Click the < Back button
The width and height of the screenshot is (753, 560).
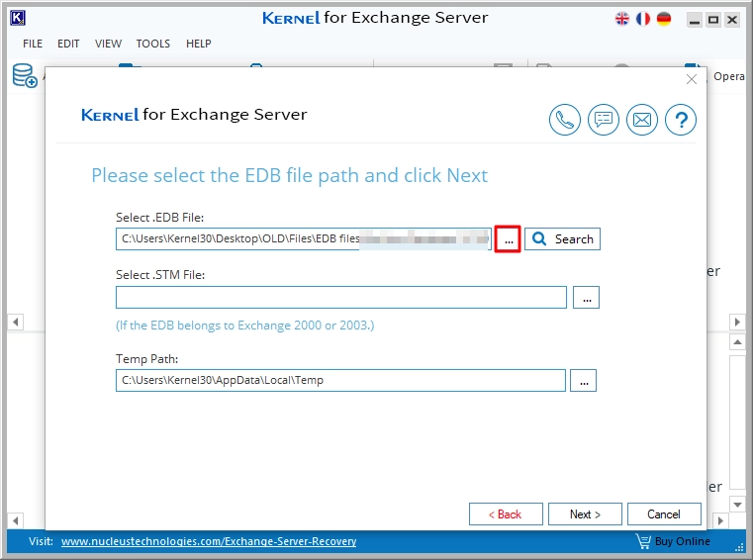[x=506, y=514]
